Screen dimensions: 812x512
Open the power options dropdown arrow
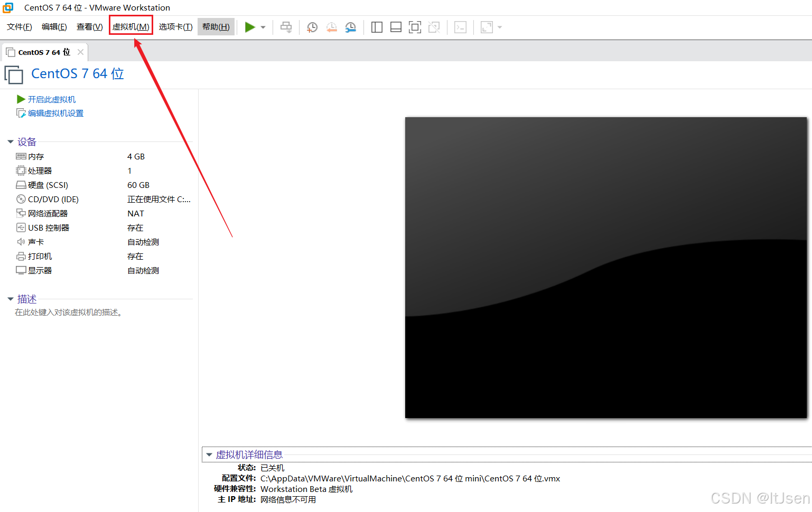coord(263,27)
